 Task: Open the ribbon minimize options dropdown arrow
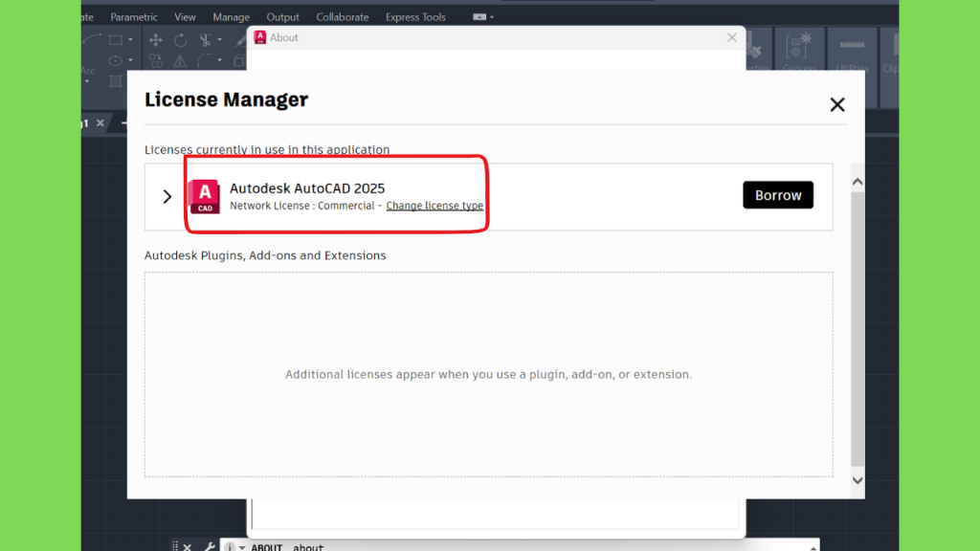pos(492,17)
